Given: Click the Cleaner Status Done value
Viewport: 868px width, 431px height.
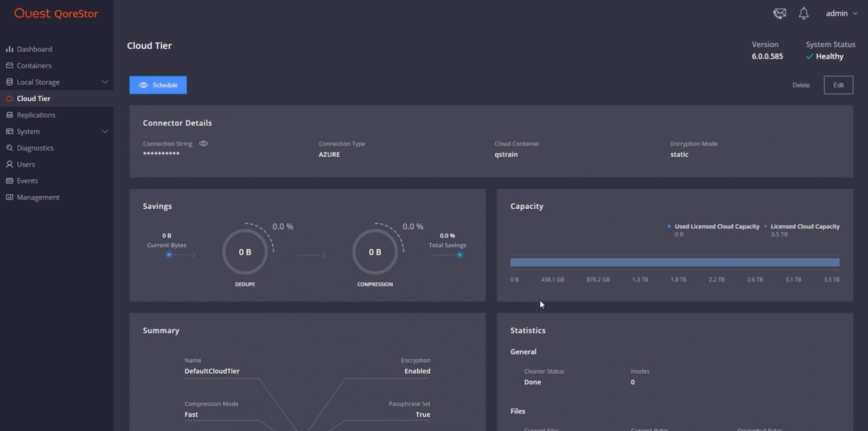Looking at the screenshot, I should pyautogui.click(x=532, y=382).
